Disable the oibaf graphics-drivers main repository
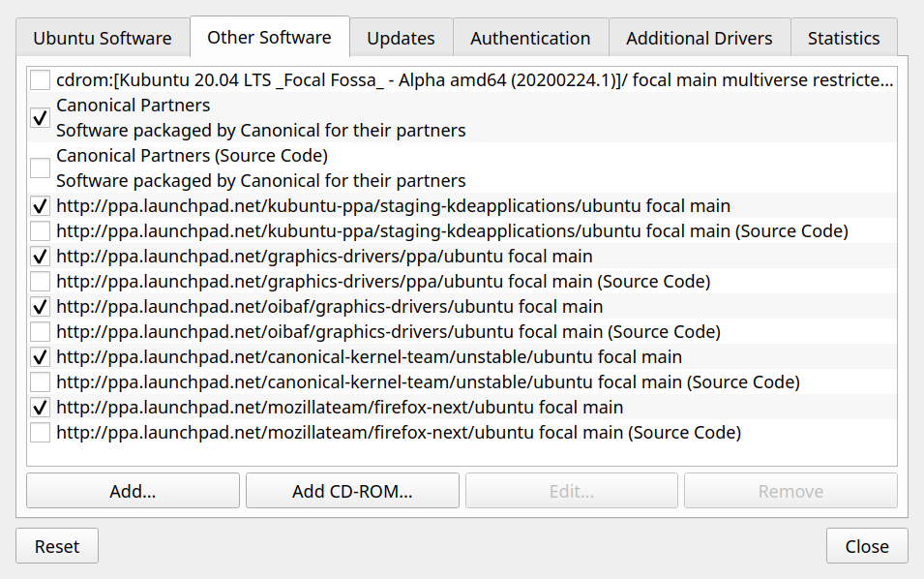Screen dimensions: 924x579 (40, 307)
